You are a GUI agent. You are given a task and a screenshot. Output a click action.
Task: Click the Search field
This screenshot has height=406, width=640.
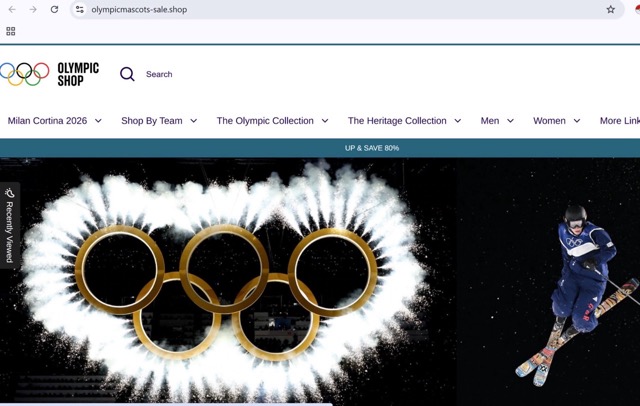pyautogui.click(x=159, y=74)
